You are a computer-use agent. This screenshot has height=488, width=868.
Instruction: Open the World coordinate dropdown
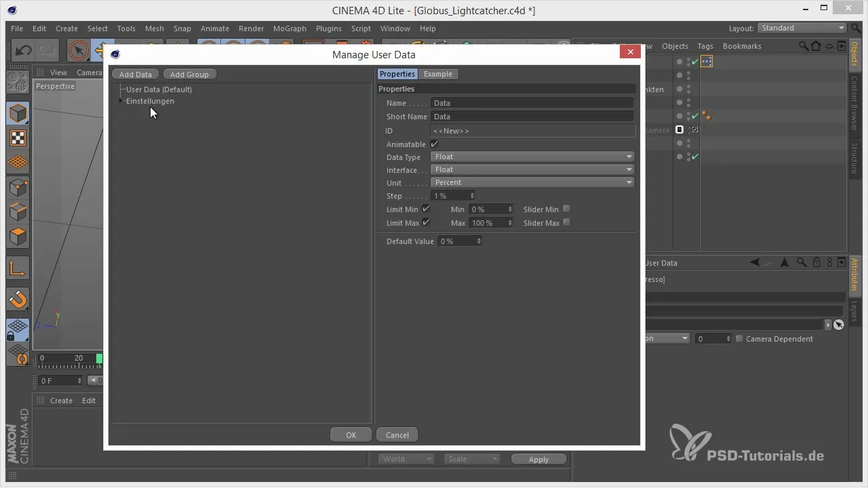[x=406, y=459]
